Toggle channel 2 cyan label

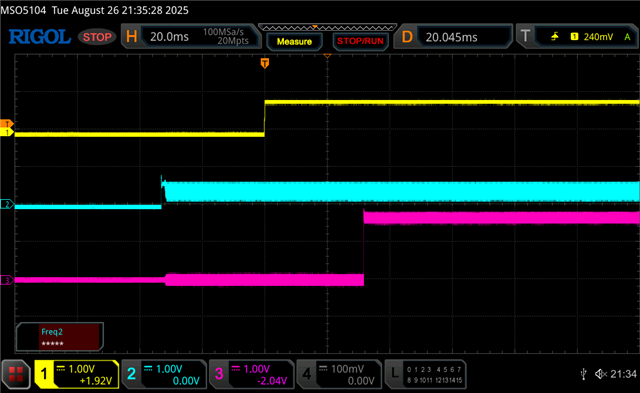131,374
